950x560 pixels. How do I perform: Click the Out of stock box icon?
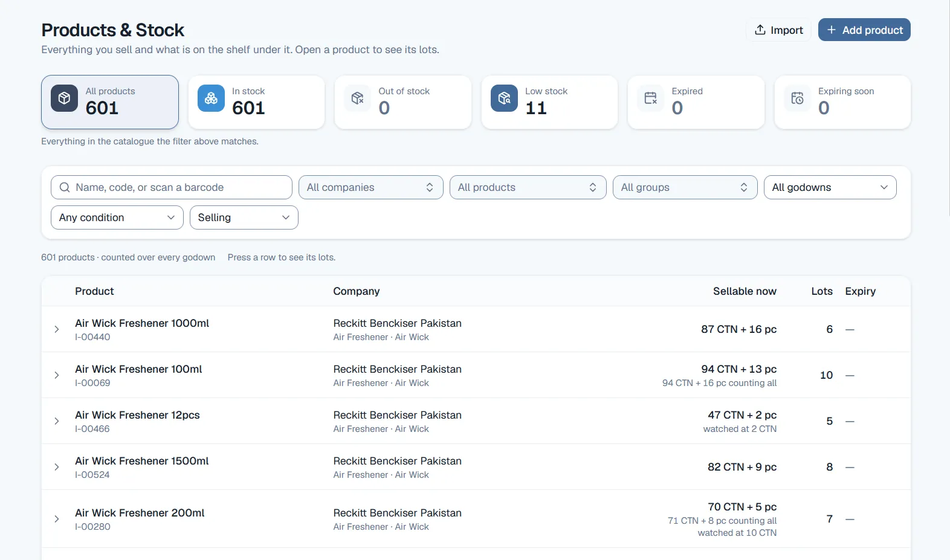coord(358,98)
